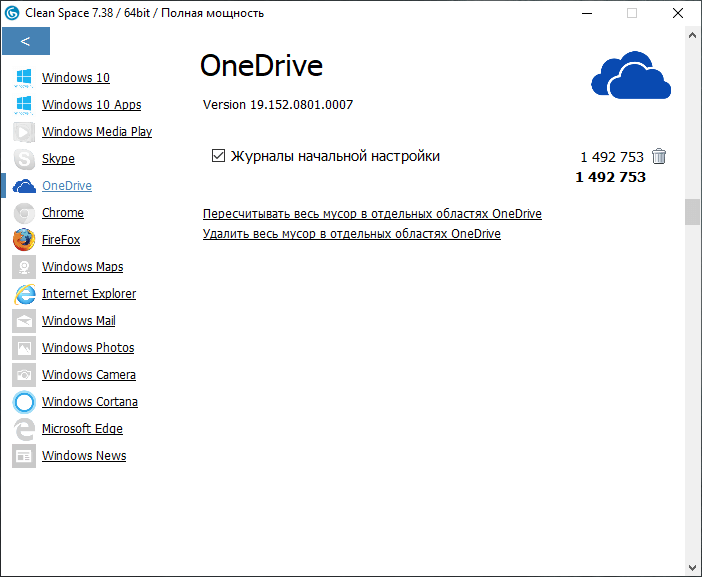The image size is (702, 577).
Task: Click the Windows Cortana circle icon
Action: (24, 402)
